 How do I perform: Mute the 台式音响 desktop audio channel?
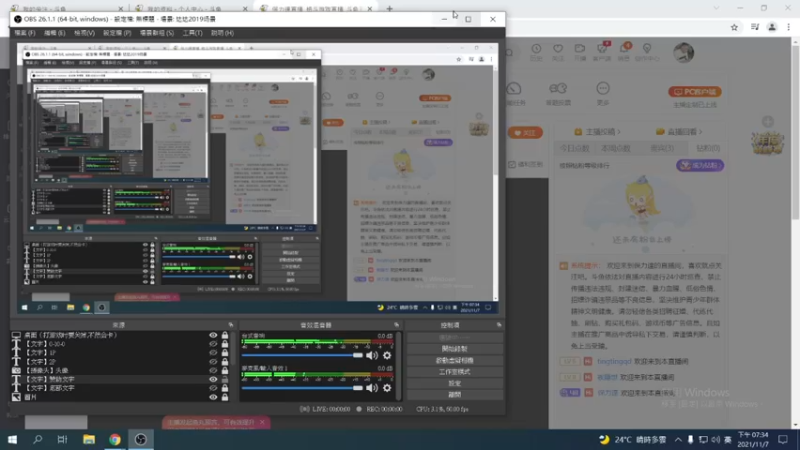372,355
